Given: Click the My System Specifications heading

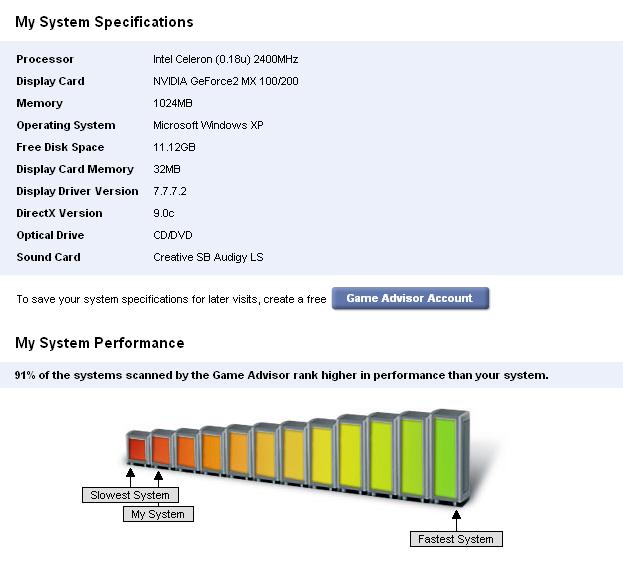Looking at the screenshot, I should [104, 21].
